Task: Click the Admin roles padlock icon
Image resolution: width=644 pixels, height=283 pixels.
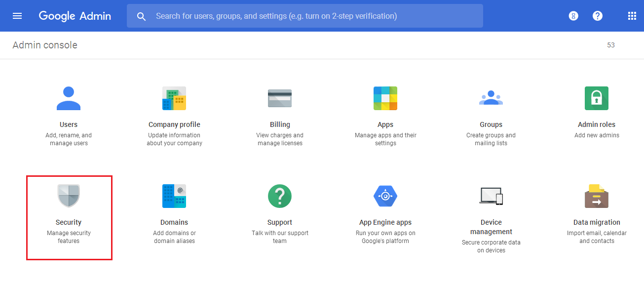Action: [597, 98]
